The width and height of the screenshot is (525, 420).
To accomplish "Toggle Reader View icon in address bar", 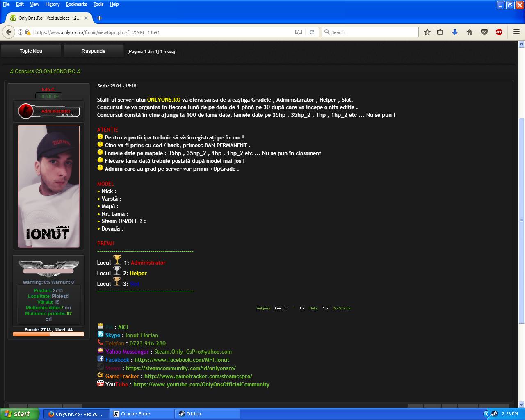I will click(299, 32).
